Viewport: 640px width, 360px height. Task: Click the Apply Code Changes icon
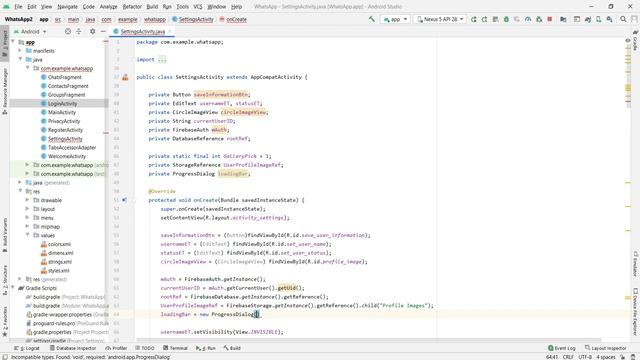tap(495, 19)
